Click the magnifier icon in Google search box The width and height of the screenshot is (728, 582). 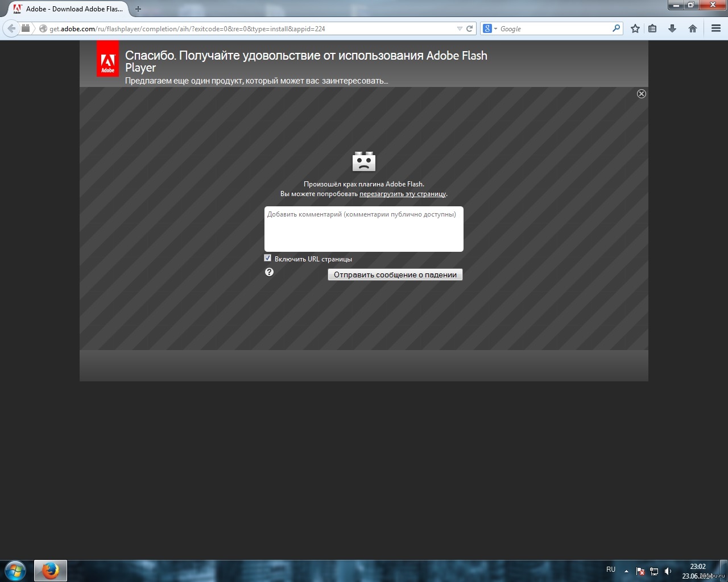tap(616, 28)
